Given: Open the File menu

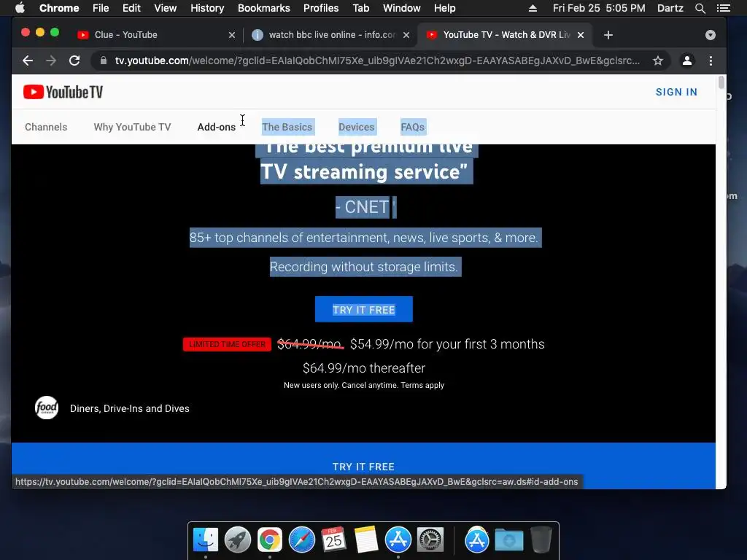Looking at the screenshot, I should (101, 8).
